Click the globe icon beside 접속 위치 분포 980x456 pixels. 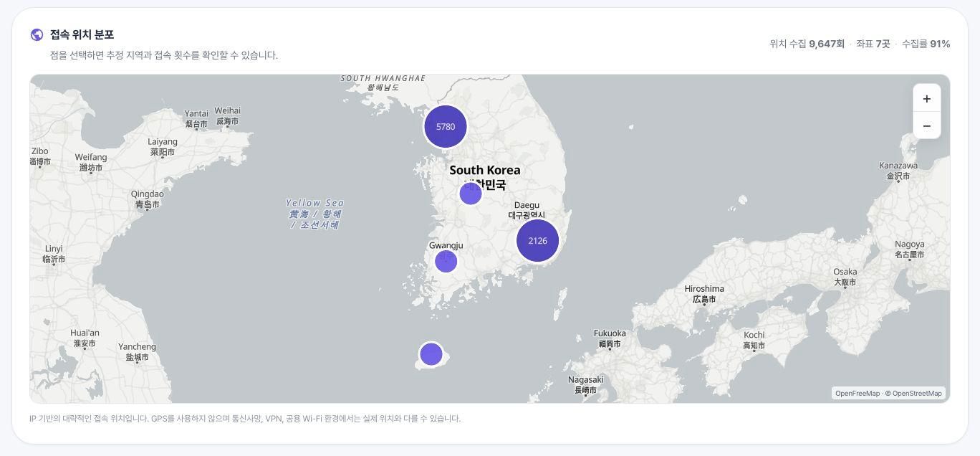(x=37, y=34)
